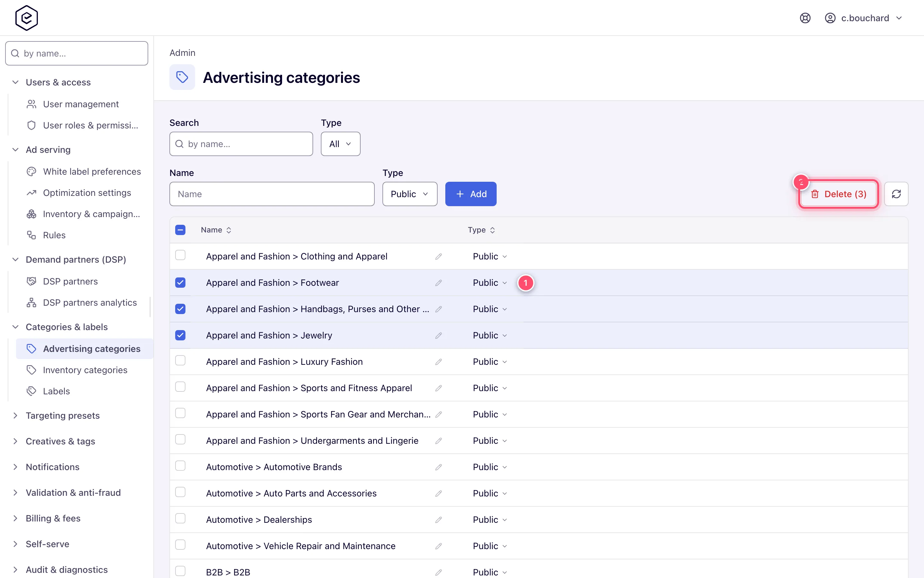924x578 pixels.
Task: Open the Public type dropdown beside Add
Action: click(410, 194)
